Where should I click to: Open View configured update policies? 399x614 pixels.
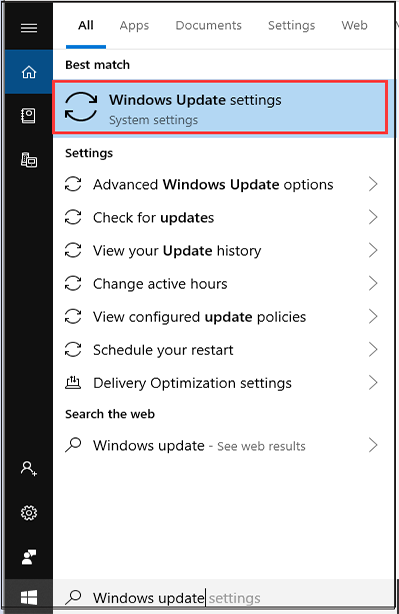pyautogui.click(x=223, y=316)
